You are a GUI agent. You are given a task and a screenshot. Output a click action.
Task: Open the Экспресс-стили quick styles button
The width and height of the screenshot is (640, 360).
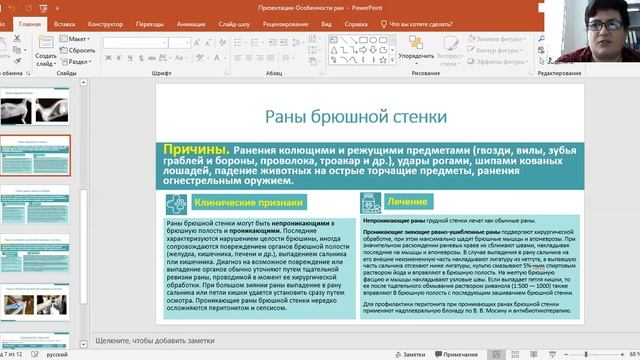[x=450, y=50]
